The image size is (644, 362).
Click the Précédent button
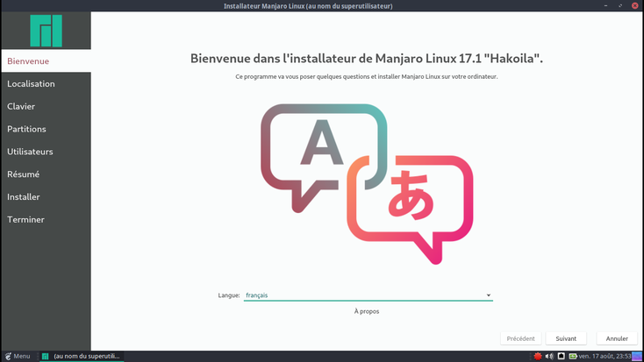pyautogui.click(x=521, y=338)
